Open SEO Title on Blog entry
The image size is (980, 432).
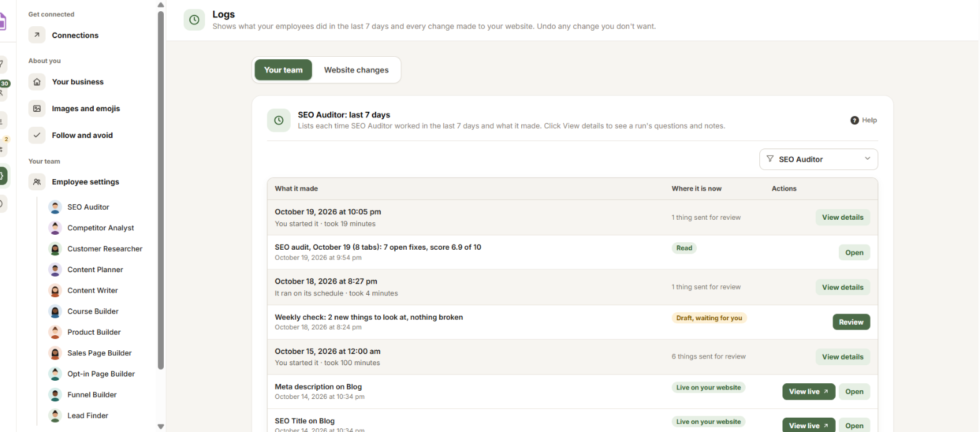tap(854, 425)
